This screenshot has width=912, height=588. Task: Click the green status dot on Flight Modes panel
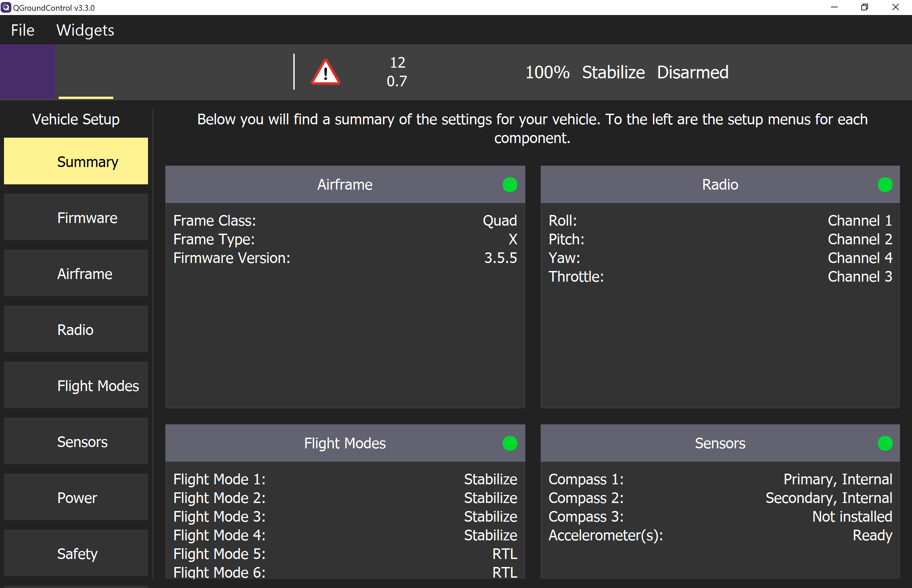click(x=510, y=443)
